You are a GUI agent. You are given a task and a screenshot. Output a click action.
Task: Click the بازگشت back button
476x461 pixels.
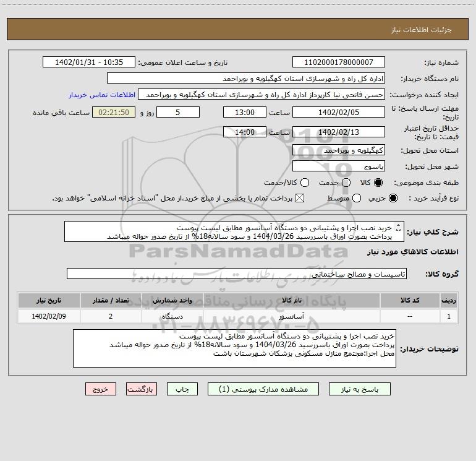click(x=142, y=389)
